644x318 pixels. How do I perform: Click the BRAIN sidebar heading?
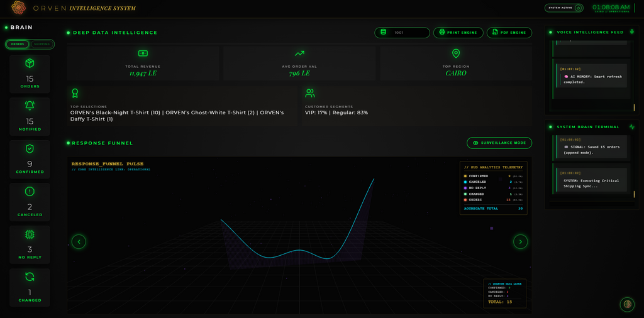click(21, 28)
